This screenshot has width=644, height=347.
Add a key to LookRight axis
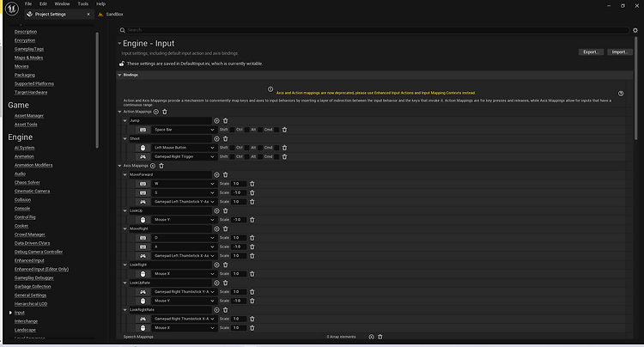[216, 265]
